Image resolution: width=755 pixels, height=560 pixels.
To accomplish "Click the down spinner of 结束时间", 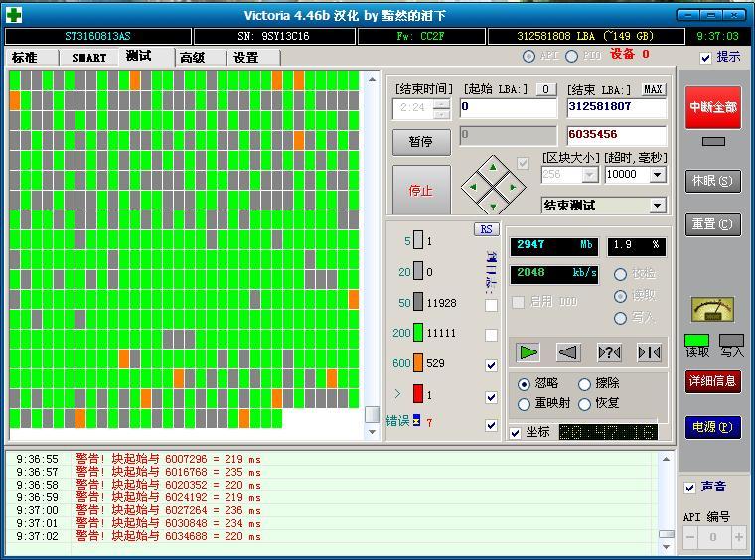I will pos(441,114).
